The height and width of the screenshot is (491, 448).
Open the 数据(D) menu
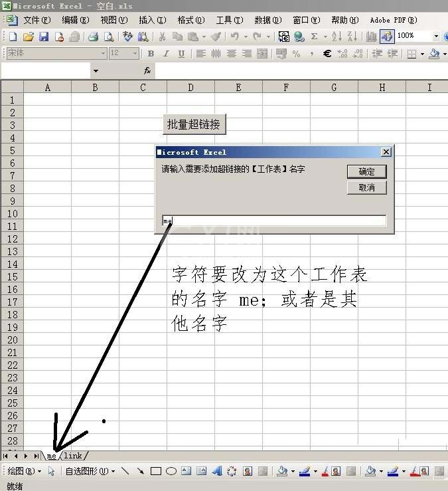(x=268, y=21)
